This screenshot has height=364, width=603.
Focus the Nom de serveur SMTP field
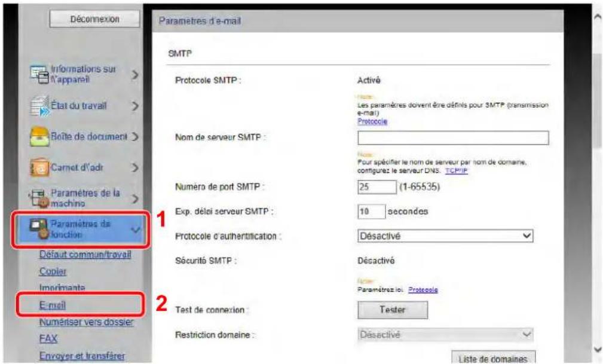[x=453, y=137]
